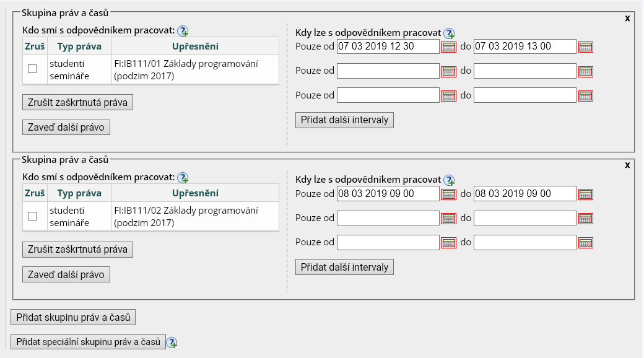
Task: Focus the start field containing 07 03 2019 12 30
Action: coord(388,46)
